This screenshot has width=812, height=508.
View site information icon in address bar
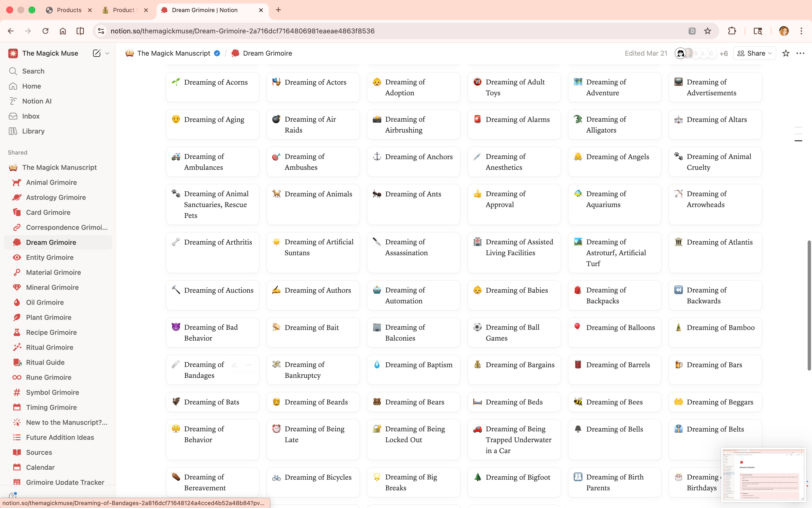coord(101,31)
